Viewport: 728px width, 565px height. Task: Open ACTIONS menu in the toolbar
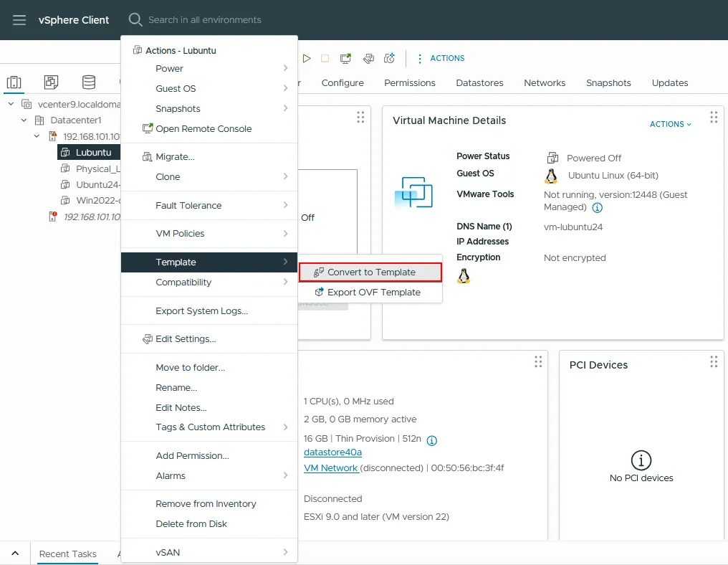pyautogui.click(x=441, y=58)
